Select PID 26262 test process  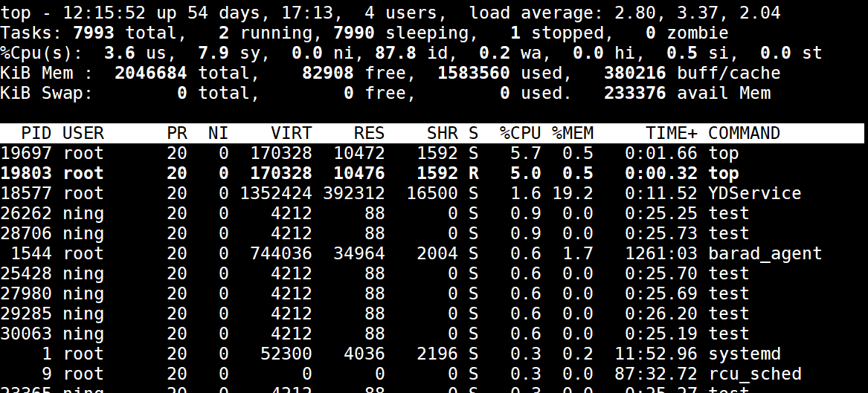coord(26,213)
